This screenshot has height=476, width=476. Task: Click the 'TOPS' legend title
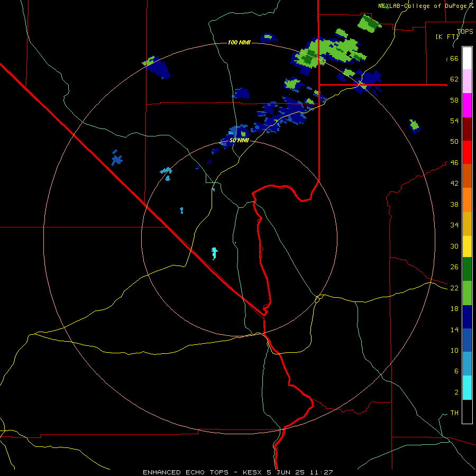point(465,31)
